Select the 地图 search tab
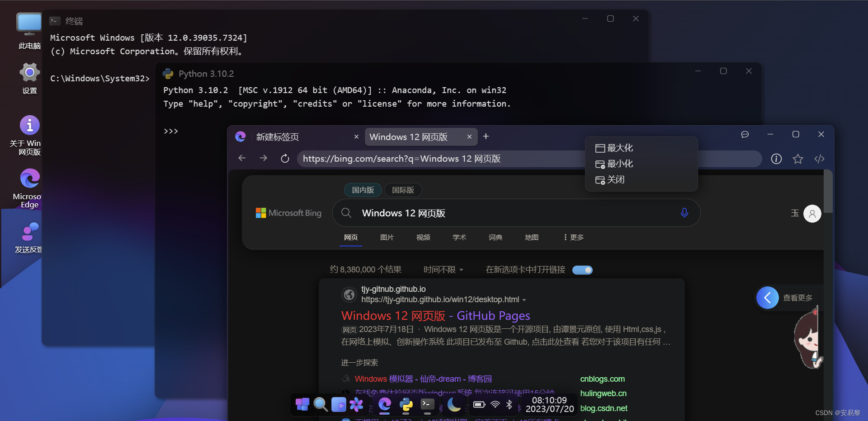The image size is (868, 421). (531, 237)
